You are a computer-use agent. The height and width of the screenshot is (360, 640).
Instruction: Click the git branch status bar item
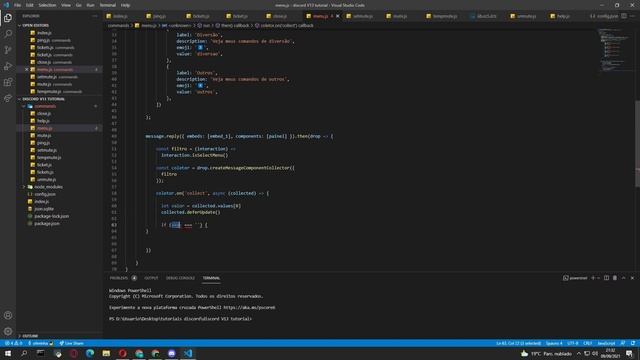click(x=40, y=343)
